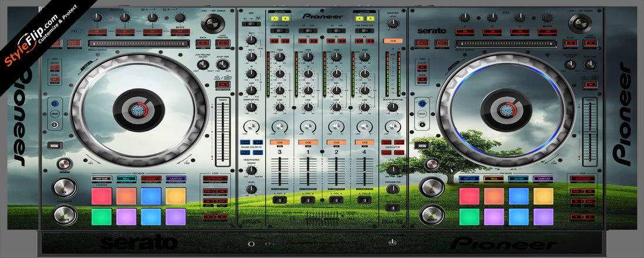Tap the yellow performance pad on left deck
This screenshot has width=644, height=258.
coord(176,196)
